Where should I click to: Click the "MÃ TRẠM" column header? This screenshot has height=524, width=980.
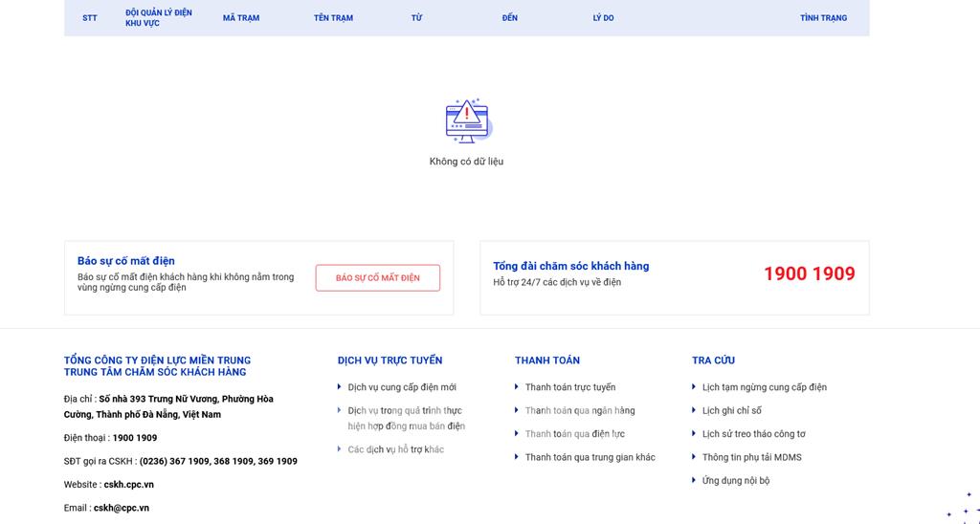tap(241, 18)
